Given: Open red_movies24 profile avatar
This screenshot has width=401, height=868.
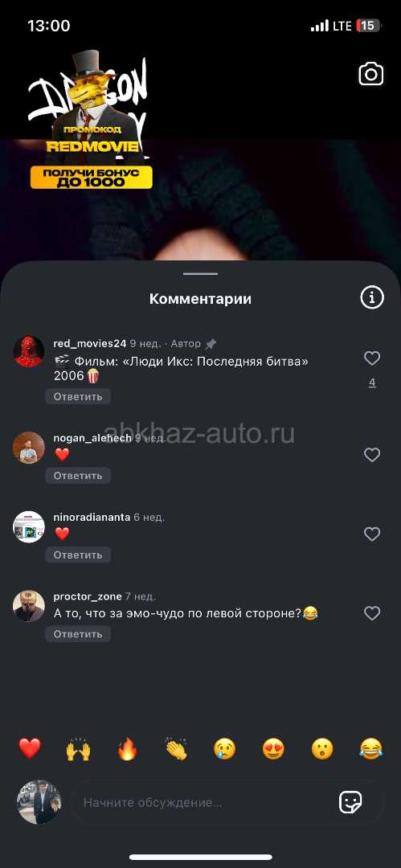Looking at the screenshot, I should pyautogui.click(x=29, y=351).
